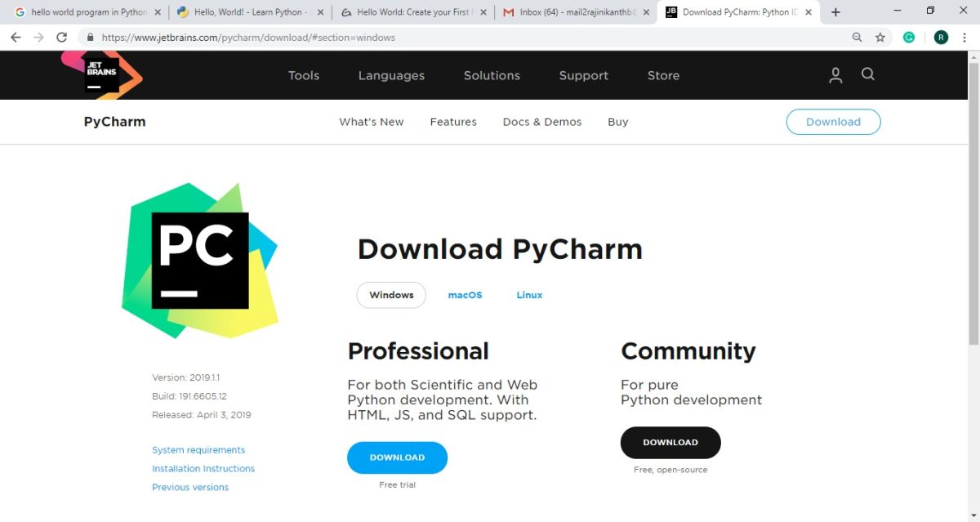Go to What's New page

[372, 122]
